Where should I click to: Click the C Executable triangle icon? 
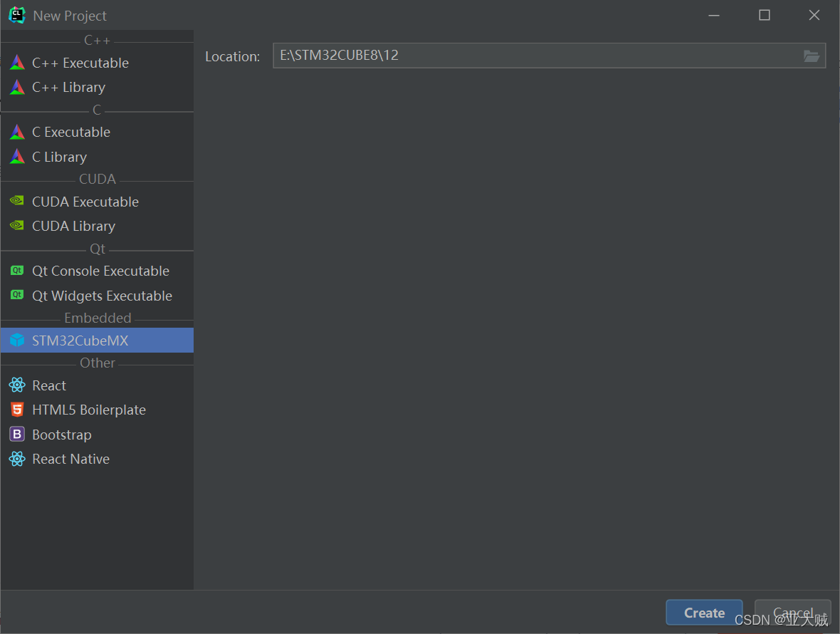(x=17, y=132)
